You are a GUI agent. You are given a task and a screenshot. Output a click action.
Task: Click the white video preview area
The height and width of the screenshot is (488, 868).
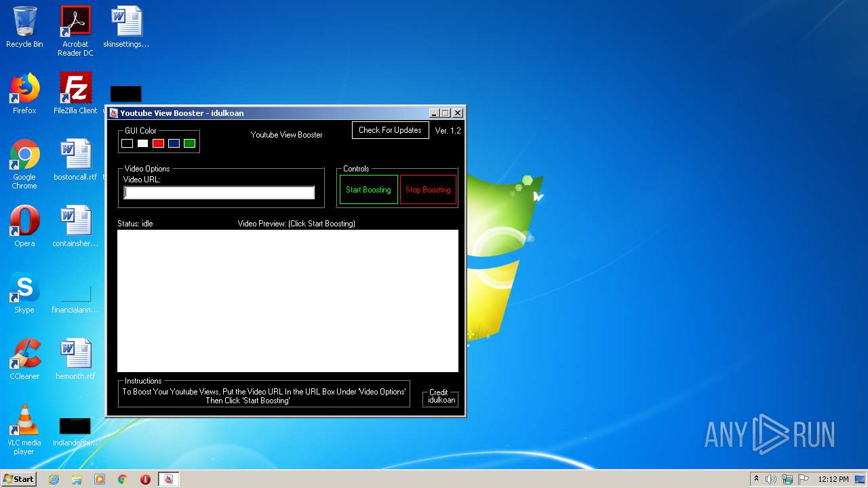point(288,301)
